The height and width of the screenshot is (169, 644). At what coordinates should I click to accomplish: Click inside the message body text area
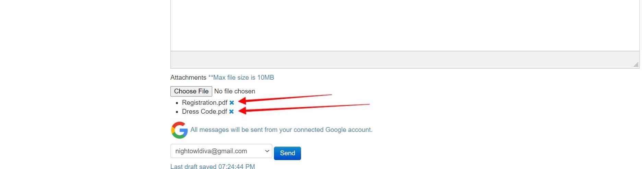(x=405, y=24)
